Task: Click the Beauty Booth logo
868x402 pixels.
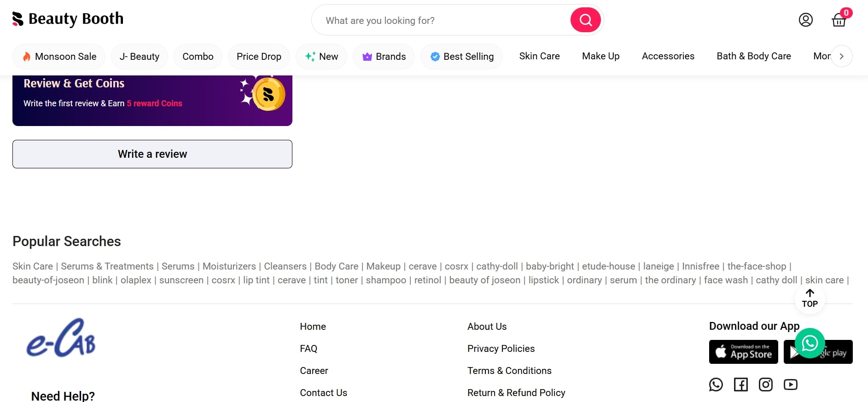Action: [x=68, y=19]
